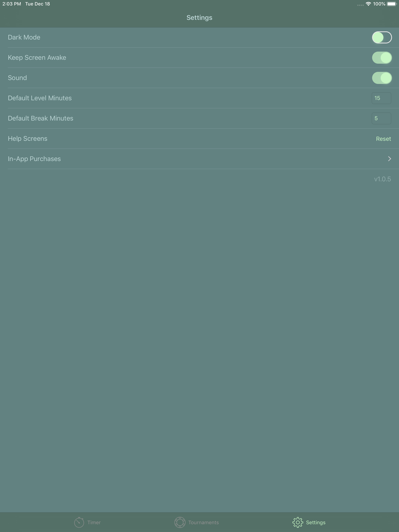Viewport: 399px width, 532px height.
Task: Edit the Default Break Minutes field
Action: click(x=381, y=118)
